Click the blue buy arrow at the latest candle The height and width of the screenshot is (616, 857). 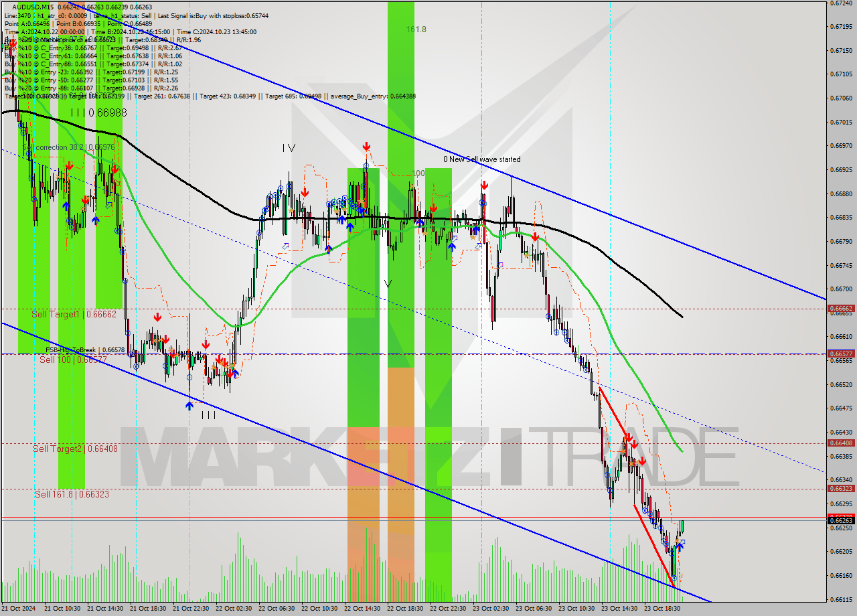(x=680, y=546)
